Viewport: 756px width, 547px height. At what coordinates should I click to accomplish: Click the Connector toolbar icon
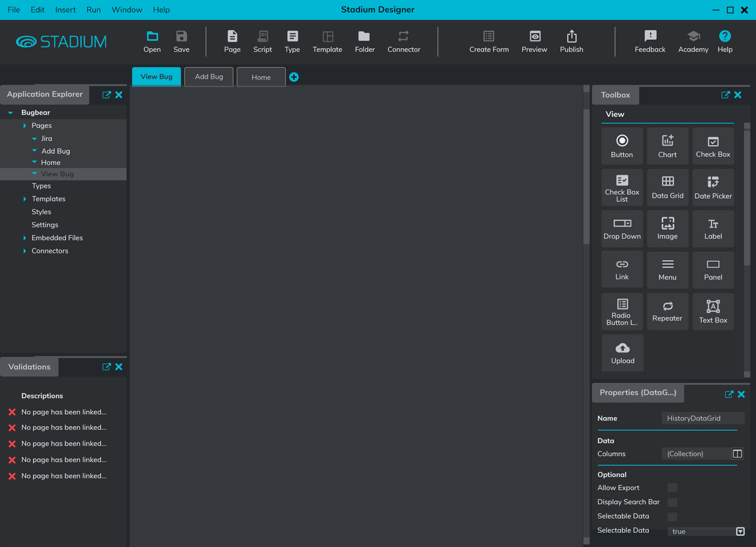(403, 36)
